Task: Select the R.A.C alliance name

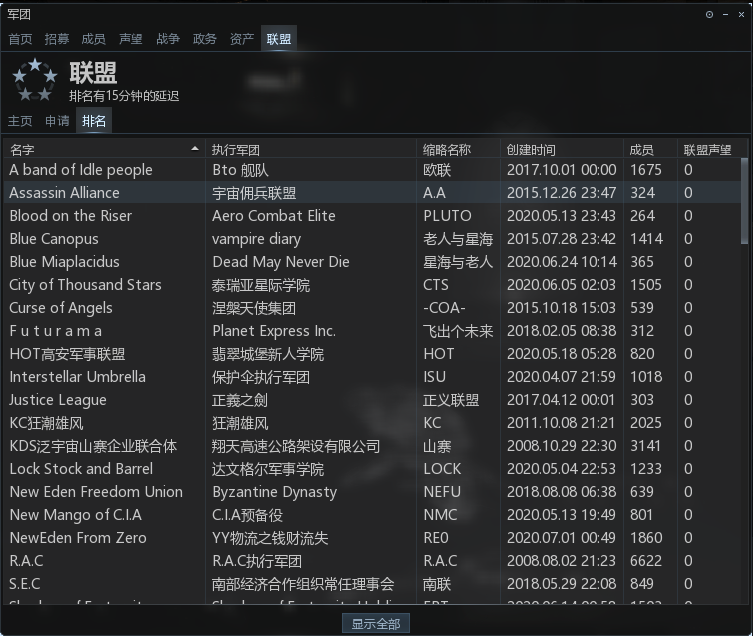Action: pos(26,561)
